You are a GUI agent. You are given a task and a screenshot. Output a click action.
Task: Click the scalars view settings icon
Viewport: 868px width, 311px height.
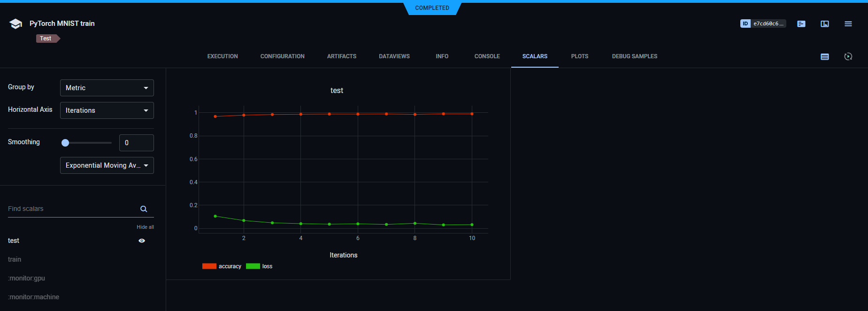tap(824, 57)
